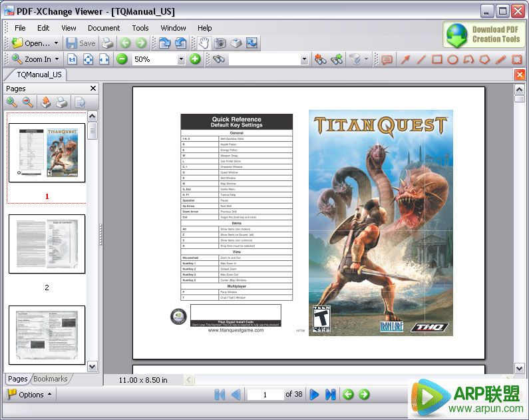Open the File menu
This screenshot has height=420, width=529.
click(20, 28)
